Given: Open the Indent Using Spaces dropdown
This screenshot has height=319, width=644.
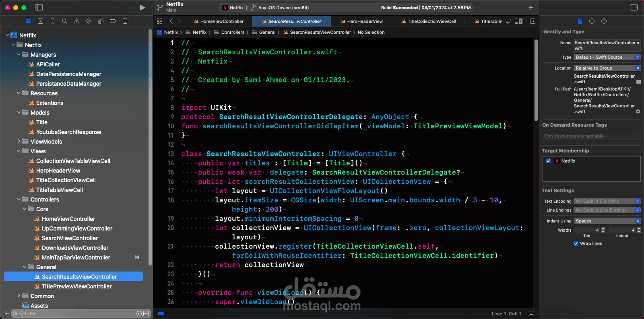Looking at the screenshot, I should (607, 221).
